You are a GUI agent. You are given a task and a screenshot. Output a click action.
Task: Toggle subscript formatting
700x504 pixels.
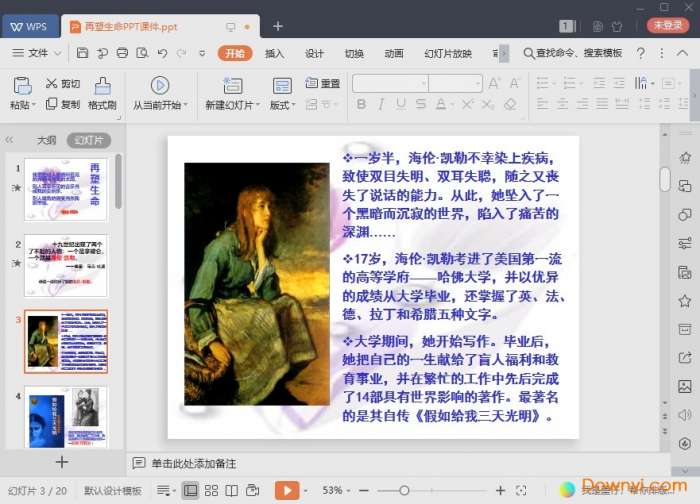(488, 104)
